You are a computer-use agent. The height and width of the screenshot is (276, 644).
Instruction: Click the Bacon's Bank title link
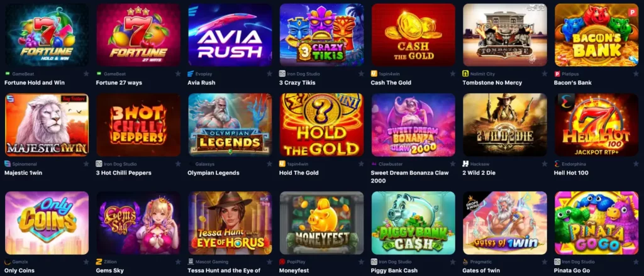click(573, 82)
